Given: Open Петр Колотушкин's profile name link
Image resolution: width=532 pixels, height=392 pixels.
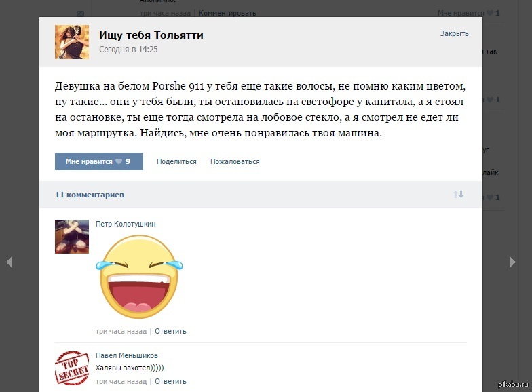Looking at the screenshot, I should pos(126,224).
